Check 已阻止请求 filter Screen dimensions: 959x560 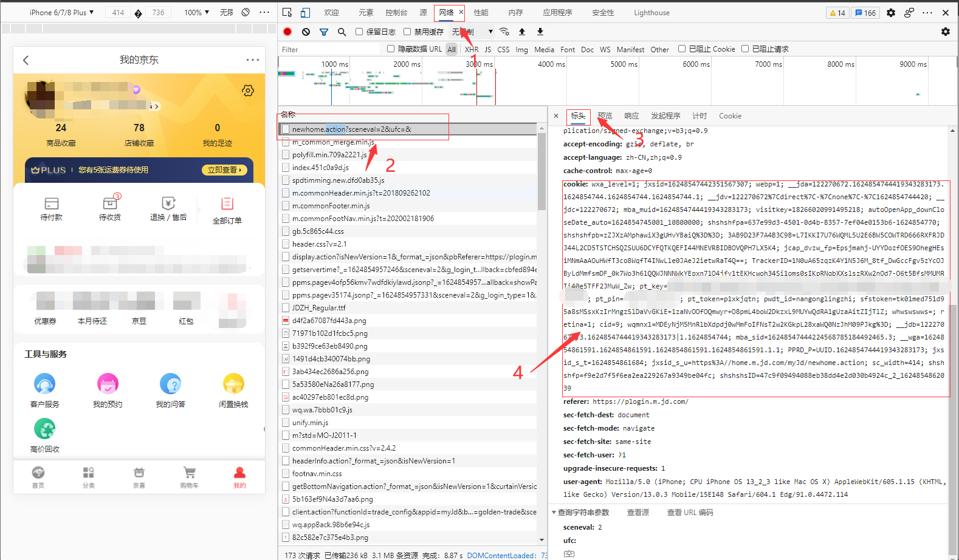745,49
